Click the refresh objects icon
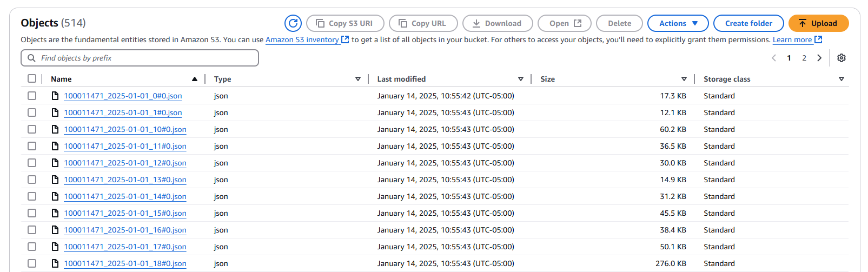Image resolution: width=868 pixels, height=272 pixels. (x=293, y=23)
